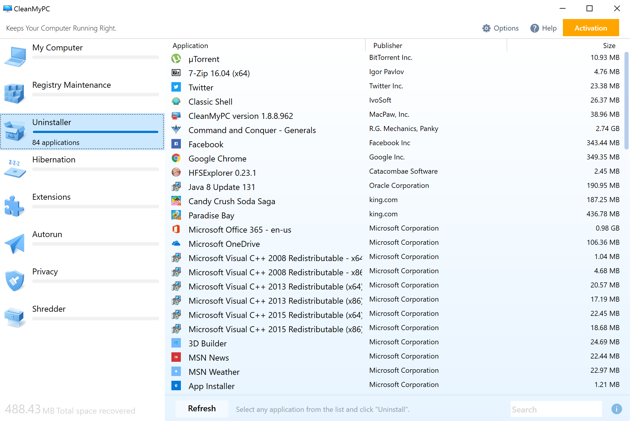This screenshot has height=421, width=630.
Task: Select the 3D Builder row
Action: tap(396, 343)
